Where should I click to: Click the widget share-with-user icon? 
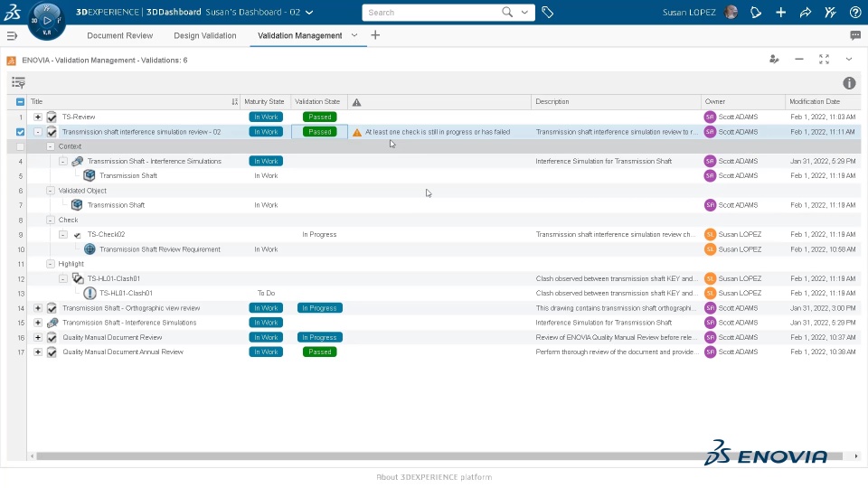tap(774, 60)
